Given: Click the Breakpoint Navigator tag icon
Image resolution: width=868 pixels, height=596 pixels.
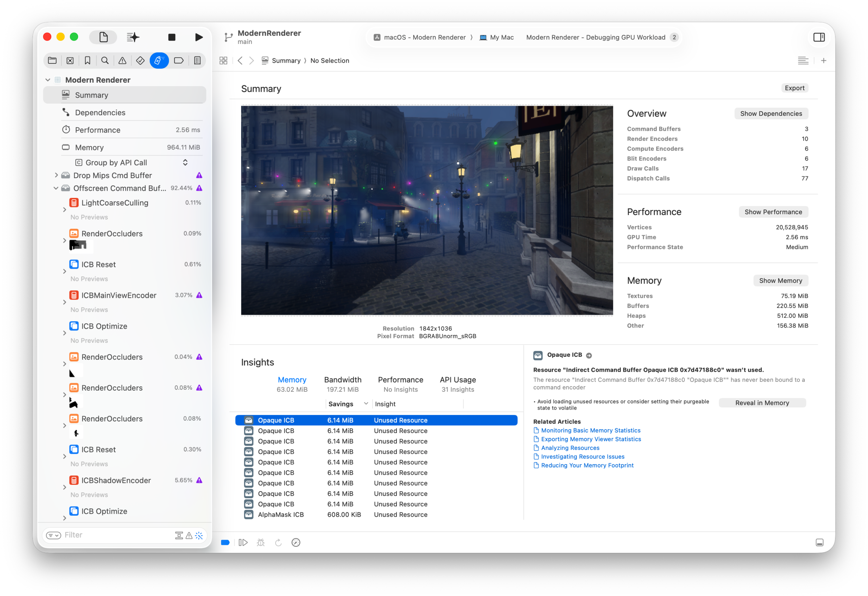Looking at the screenshot, I should point(179,60).
